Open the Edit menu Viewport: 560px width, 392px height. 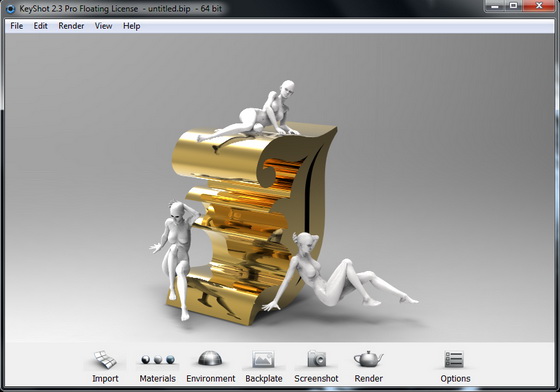[40, 26]
